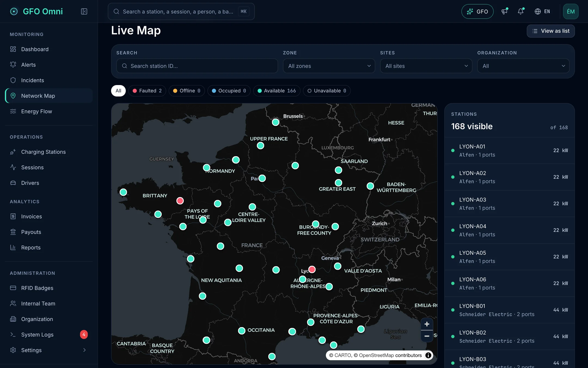Screen dimensions: 588x368
Task: Open Incidents from the sidebar
Action: pos(49,80)
